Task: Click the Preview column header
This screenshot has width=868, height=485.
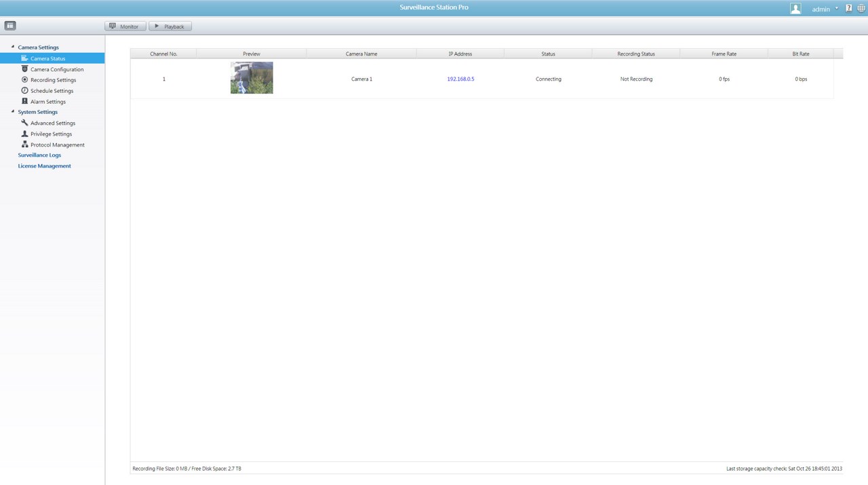Action: coord(252,54)
